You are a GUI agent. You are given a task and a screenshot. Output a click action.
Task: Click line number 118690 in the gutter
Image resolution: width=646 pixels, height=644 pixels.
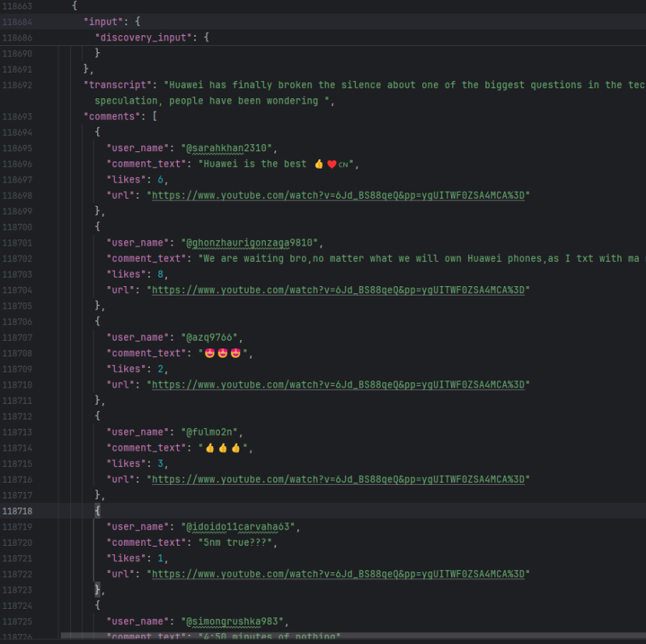17,53
